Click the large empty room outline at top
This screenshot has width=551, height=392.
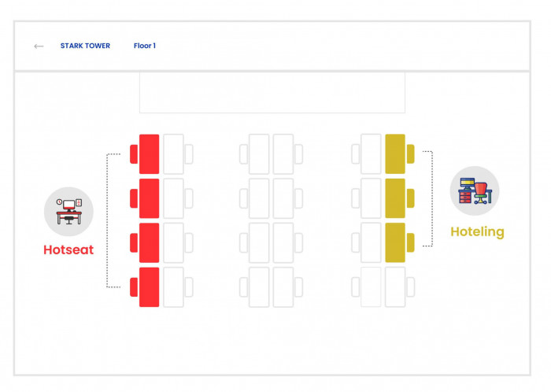click(x=272, y=93)
